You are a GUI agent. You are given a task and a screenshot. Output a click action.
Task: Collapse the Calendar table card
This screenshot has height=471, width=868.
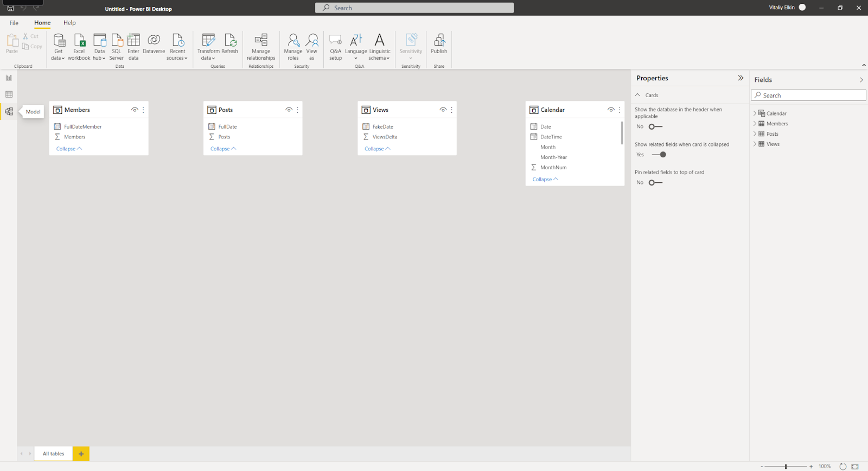pyautogui.click(x=545, y=179)
